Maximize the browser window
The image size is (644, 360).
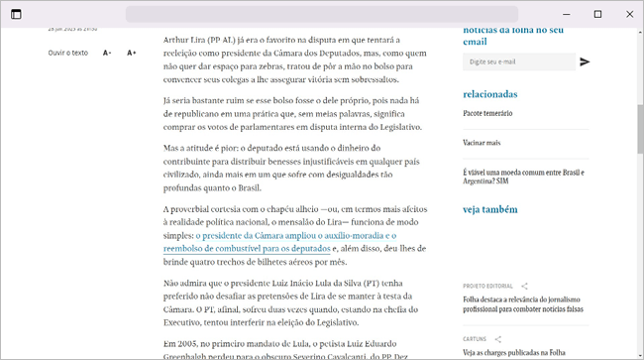(x=597, y=15)
